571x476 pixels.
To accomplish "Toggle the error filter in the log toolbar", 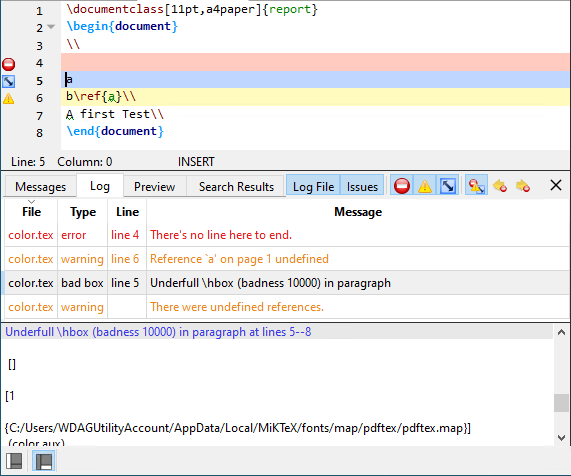I will point(402,186).
